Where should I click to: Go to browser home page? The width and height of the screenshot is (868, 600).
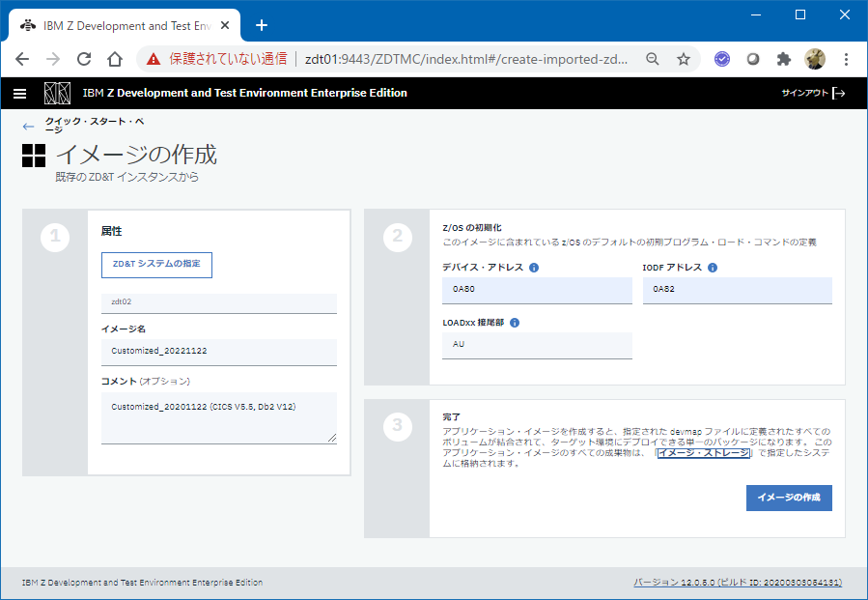(x=115, y=59)
